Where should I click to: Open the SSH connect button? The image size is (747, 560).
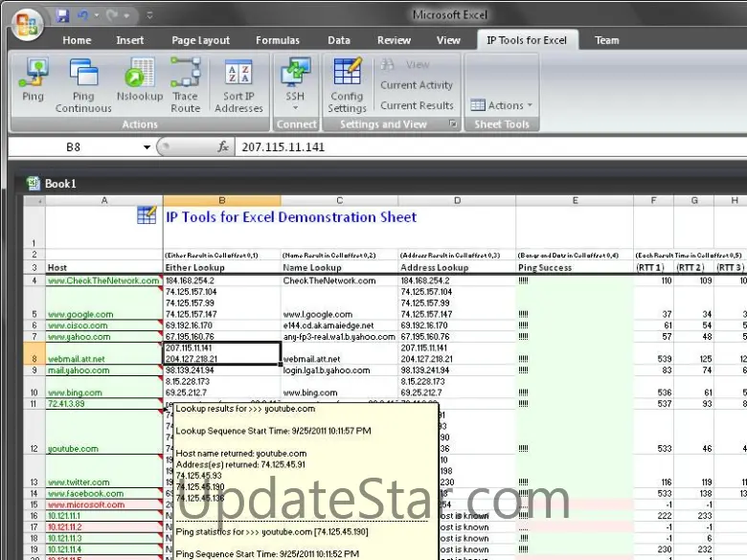point(295,84)
